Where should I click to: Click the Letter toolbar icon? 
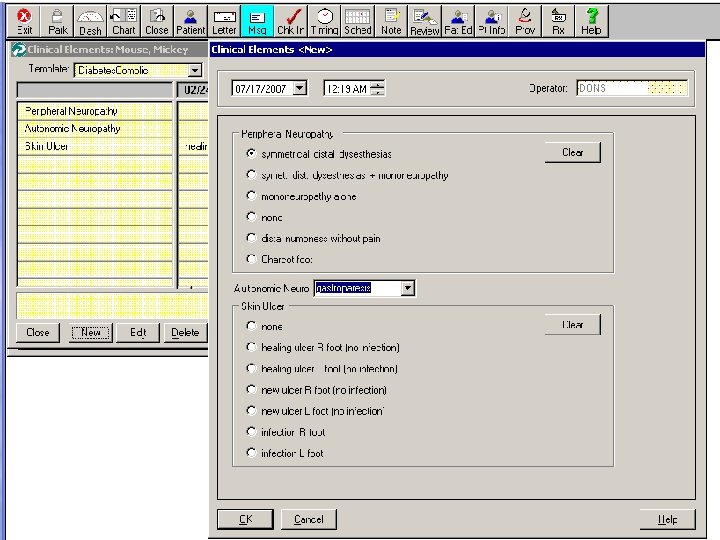(224, 22)
